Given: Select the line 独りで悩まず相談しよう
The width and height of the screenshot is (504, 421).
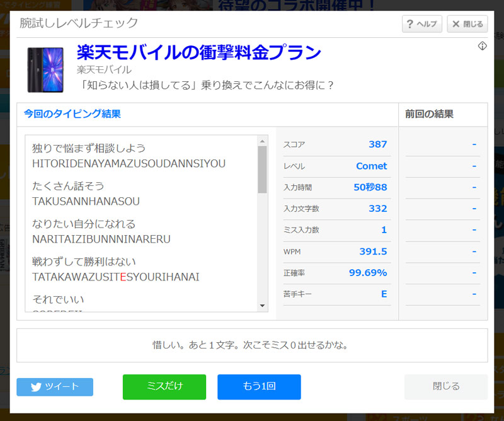Looking at the screenshot, I should tap(89, 148).
